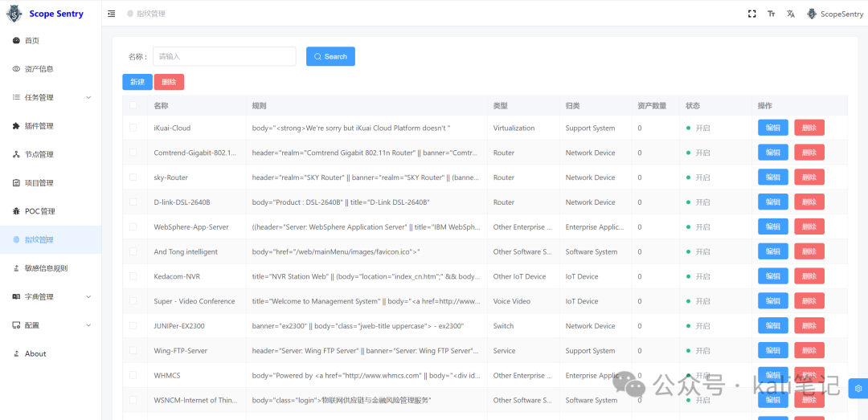Image resolution: width=868 pixels, height=420 pixels.
Task: Tick the select-all checkbox in table header
Action: [133, 105]
